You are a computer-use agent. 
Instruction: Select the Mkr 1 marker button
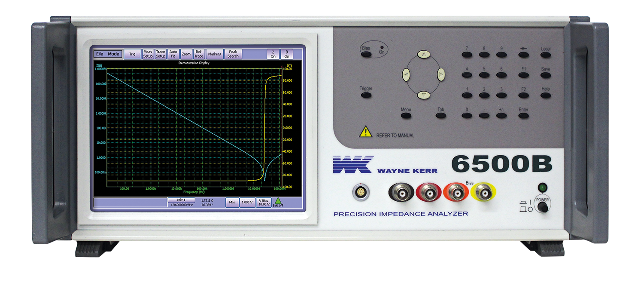181,200
